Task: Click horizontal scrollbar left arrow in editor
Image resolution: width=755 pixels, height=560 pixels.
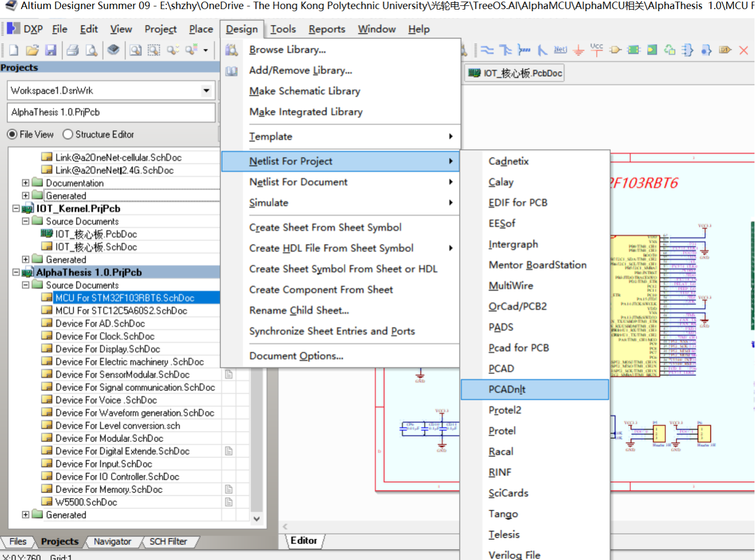Action: [x=285, y=527]
